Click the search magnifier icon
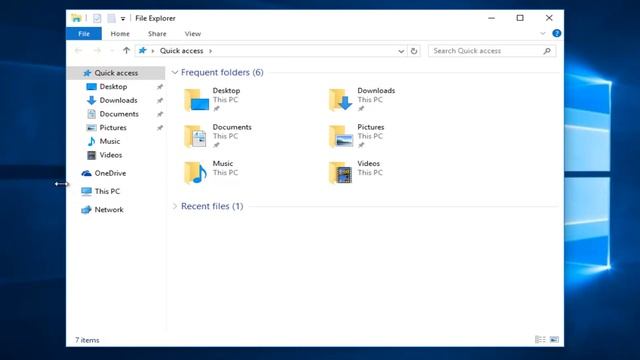 (x=547, y=51)
